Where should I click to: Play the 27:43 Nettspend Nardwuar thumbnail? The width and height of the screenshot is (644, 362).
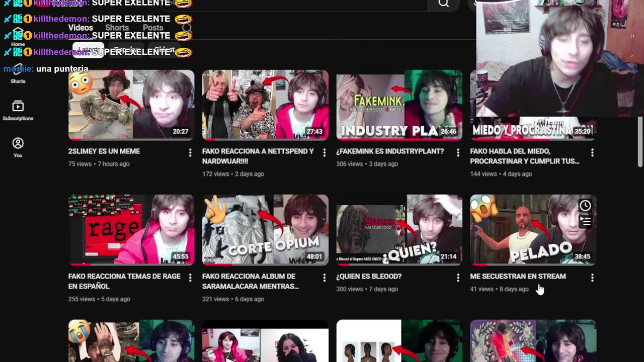(x=265, y=105)
